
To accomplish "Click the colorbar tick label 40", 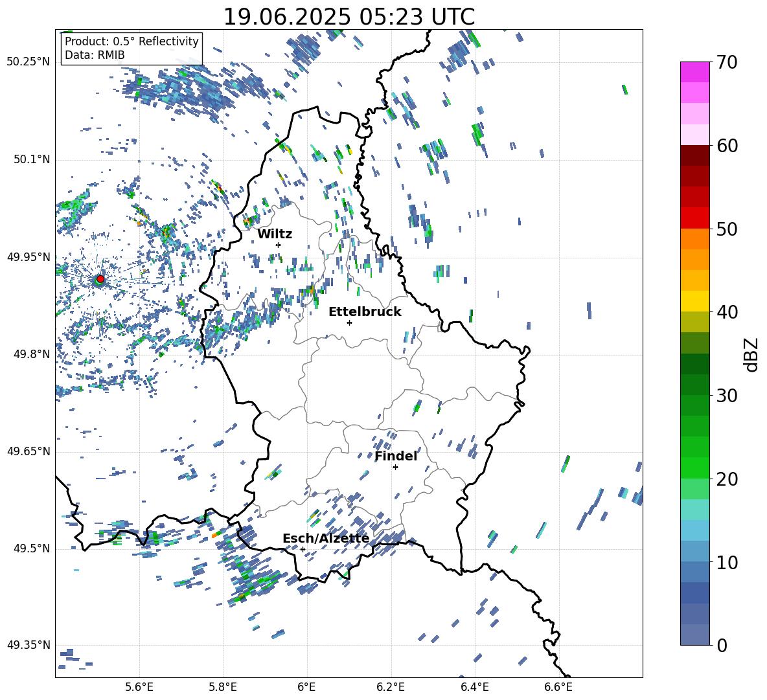I will click(x=727, y=312).
